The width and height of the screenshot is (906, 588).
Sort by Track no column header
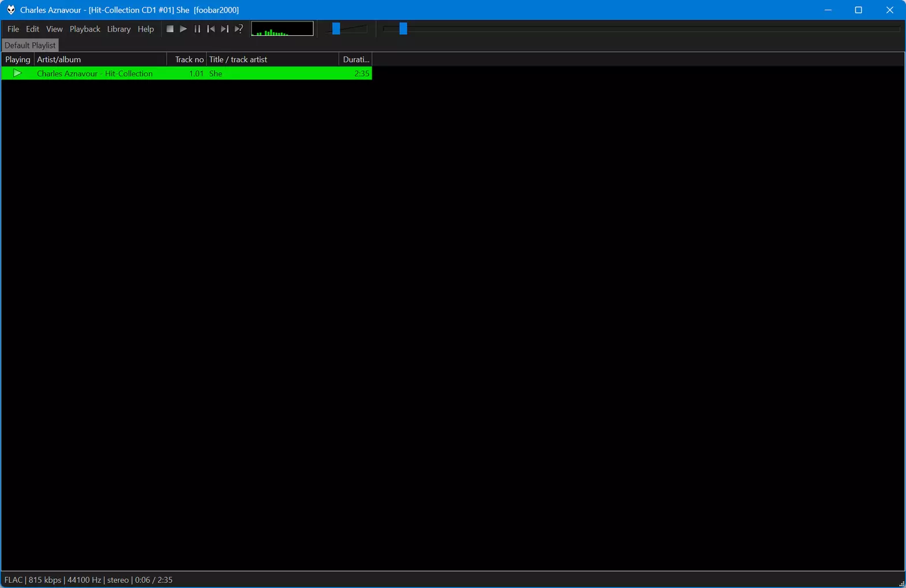[187, 59]
